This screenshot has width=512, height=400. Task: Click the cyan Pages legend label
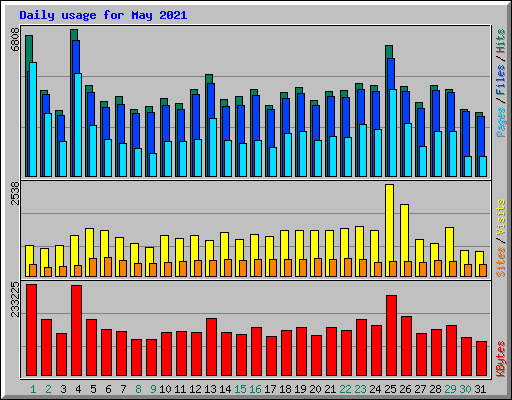point(501,122)
